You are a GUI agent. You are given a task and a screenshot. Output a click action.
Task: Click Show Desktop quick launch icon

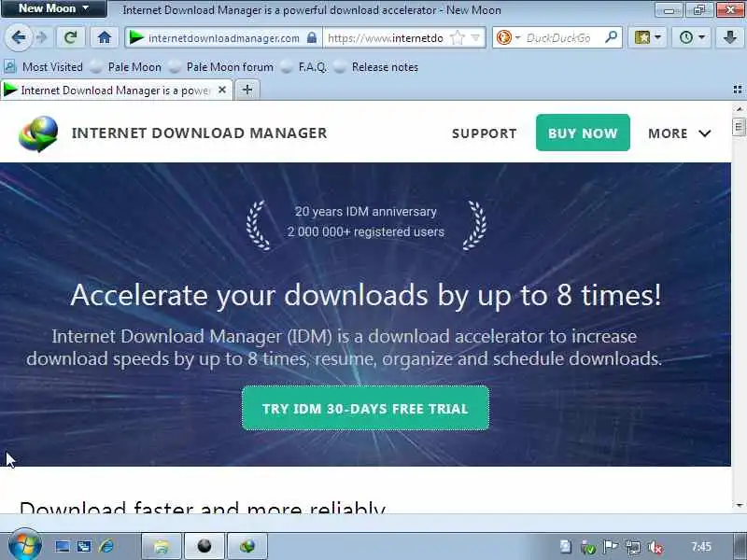[x=62, y=546]
